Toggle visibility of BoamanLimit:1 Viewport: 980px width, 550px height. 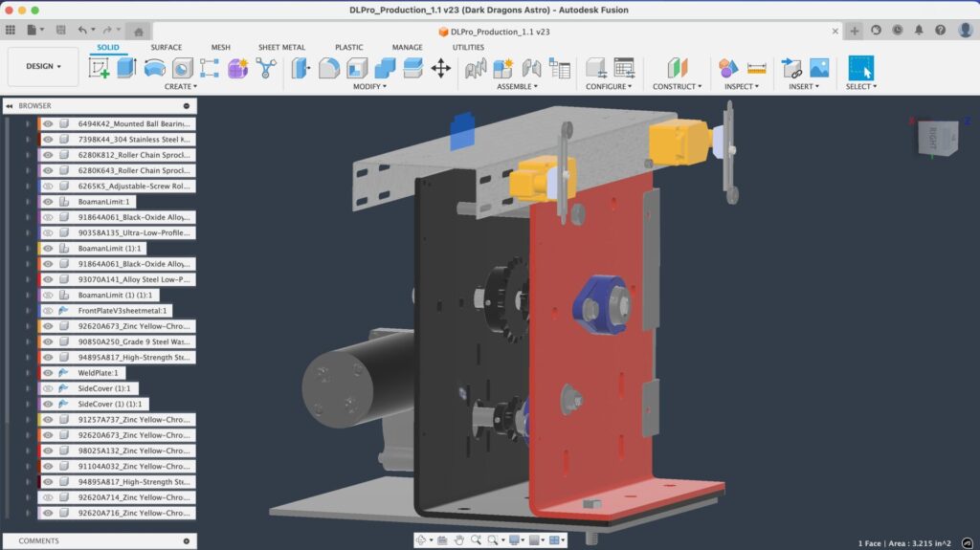pyautogui.click(x=48, y=202)
